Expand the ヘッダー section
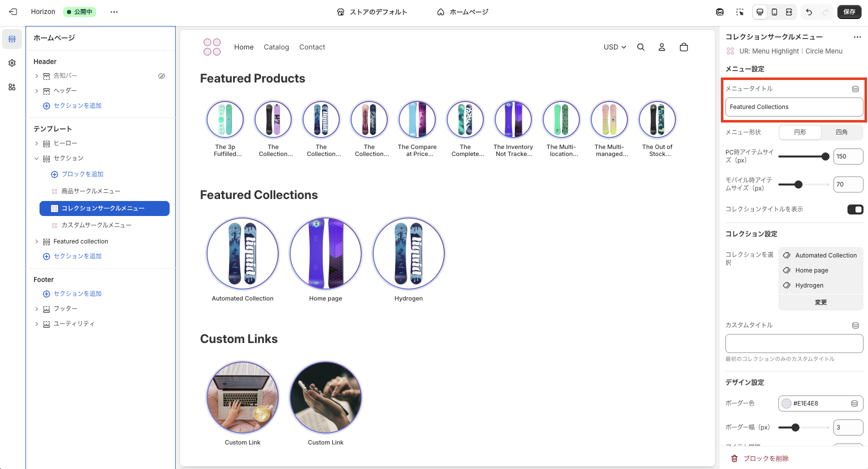 36,90
